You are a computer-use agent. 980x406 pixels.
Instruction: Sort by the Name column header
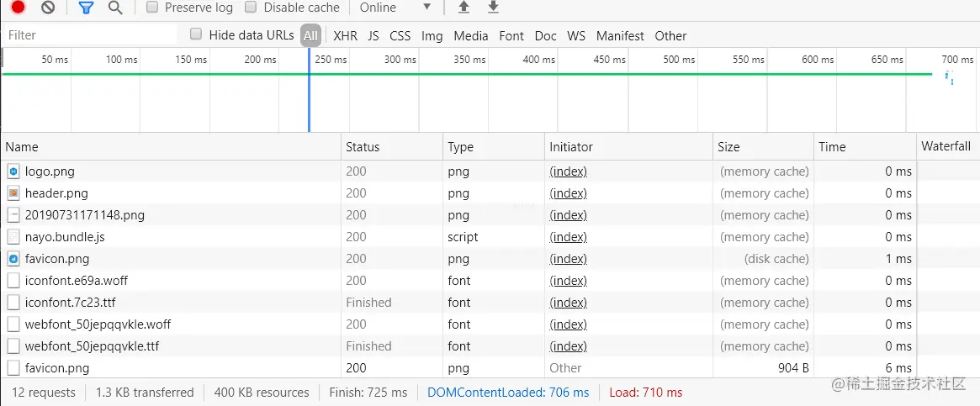point(172,147)
